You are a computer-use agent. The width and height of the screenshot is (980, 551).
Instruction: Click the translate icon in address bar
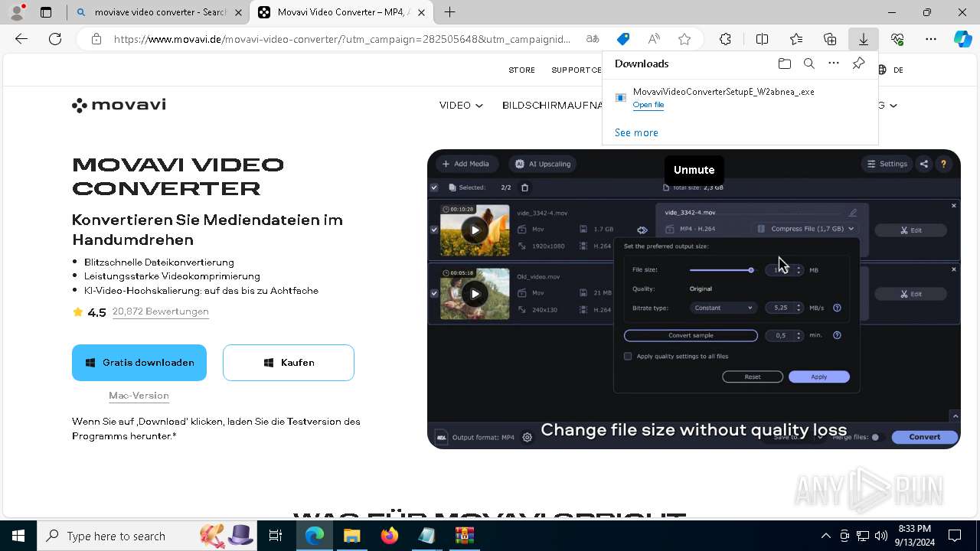pos(593,39)
